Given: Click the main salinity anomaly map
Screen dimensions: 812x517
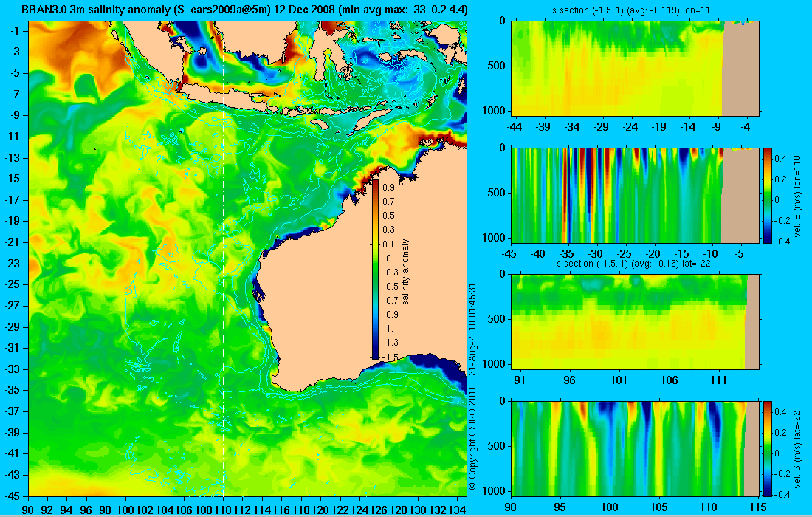Looking at the screenshot, I should click(x=247, y=258).
